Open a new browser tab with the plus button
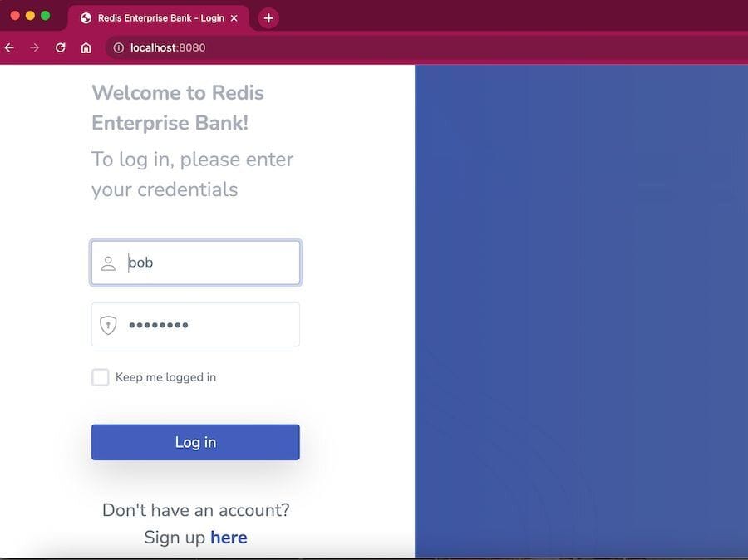The width and height of the screenshot is (748, 560). point(268,17)
